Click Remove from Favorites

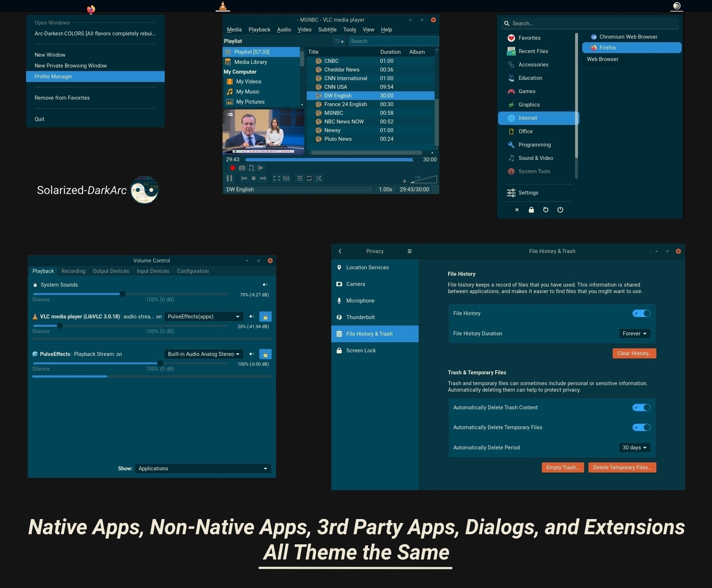[95, 98]
